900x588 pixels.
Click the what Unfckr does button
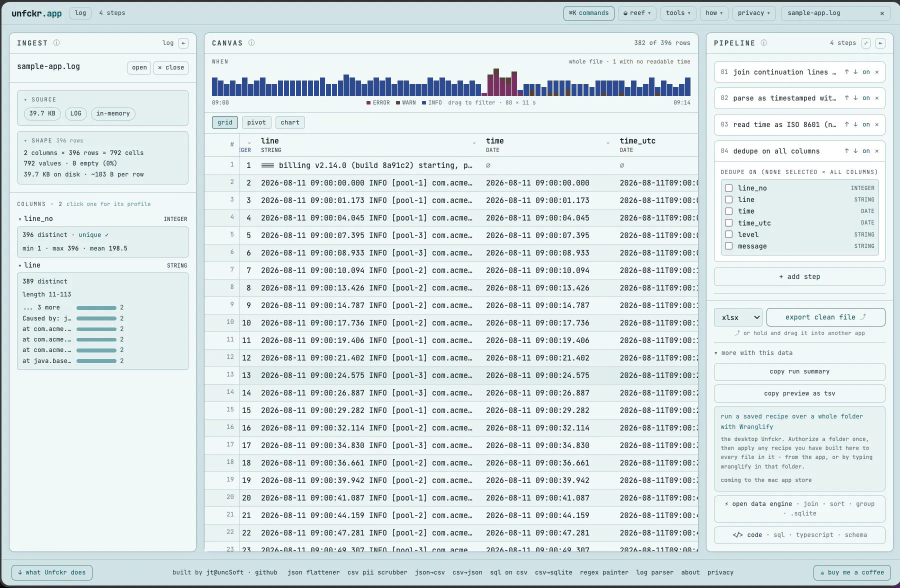pos(52,572)
